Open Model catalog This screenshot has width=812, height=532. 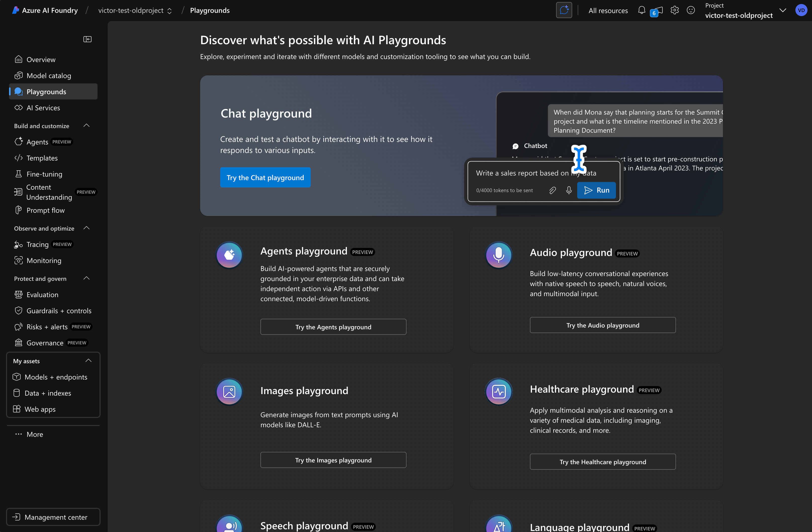[x=53, y=75]
